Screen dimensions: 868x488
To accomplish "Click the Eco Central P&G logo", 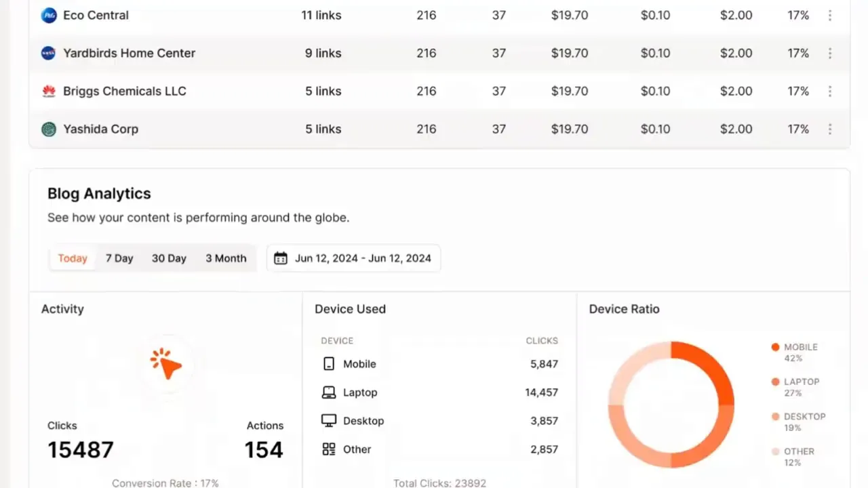I will (48, 15).
